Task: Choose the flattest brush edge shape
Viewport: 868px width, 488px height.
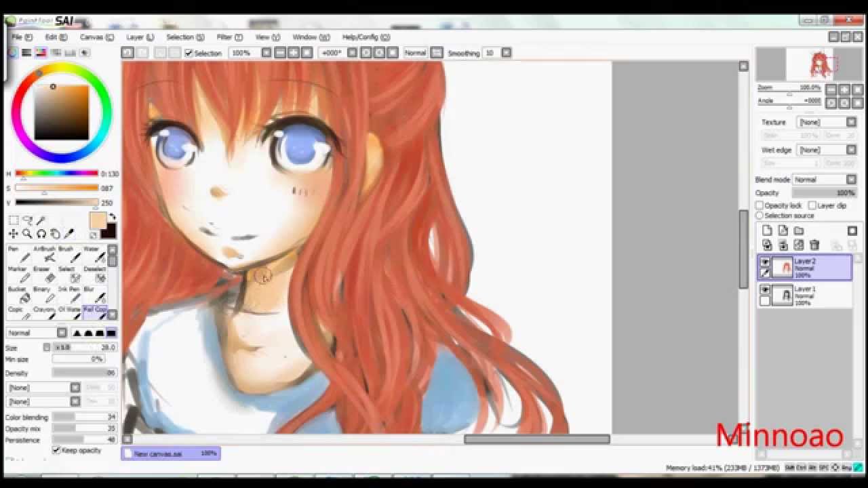Action: click(111, 333)
